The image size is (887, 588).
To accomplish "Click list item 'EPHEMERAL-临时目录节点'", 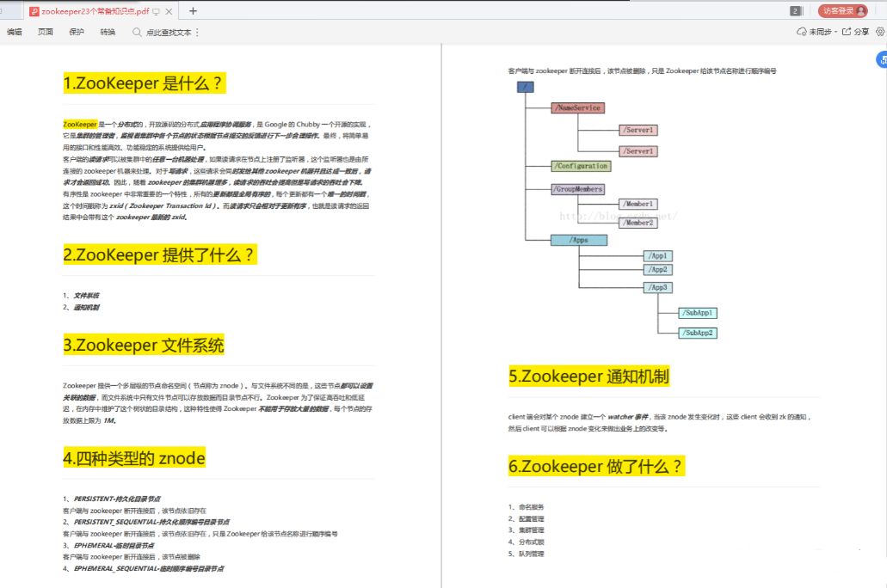I will point(114,546).
